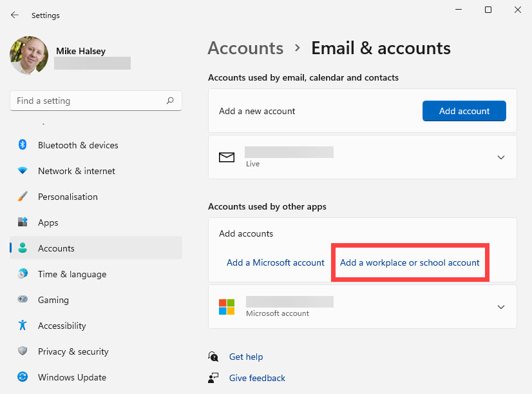Click the Add account button
This screenshot has height=394, width=532.
(x=464, y=111)
